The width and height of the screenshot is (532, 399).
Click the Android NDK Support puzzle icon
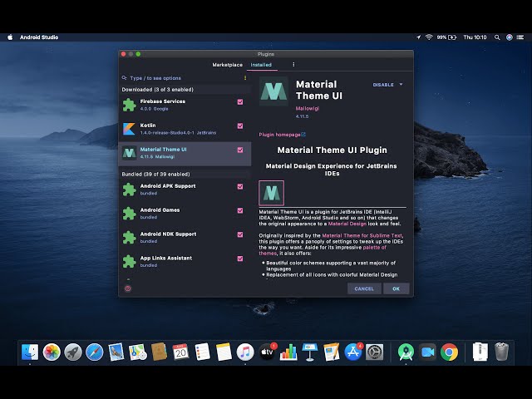pos(130,238)
